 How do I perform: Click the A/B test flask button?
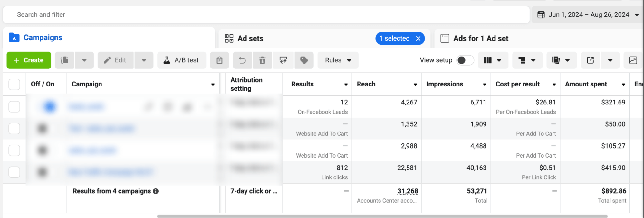pos(181,60)
